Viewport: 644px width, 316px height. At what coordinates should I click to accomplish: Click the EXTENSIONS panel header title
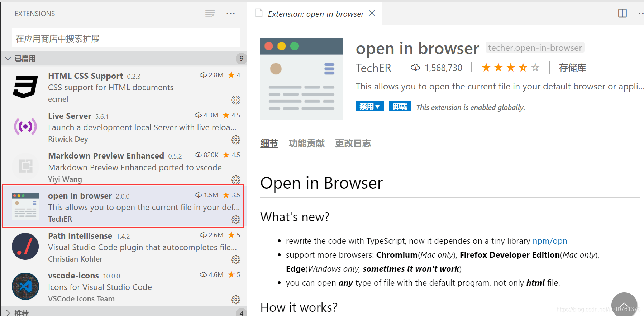click(x=35, y=14)
